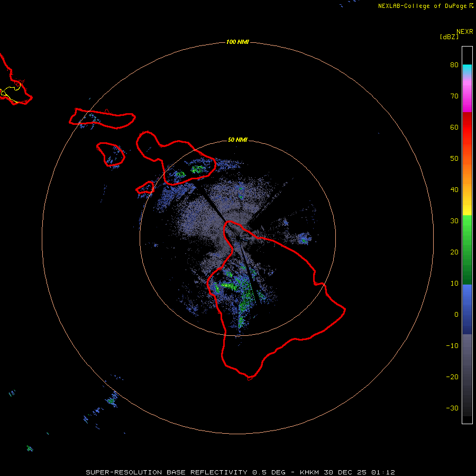Click the -10 value on the dBZ scale
The image size is (476, 476).
(452, 346)
